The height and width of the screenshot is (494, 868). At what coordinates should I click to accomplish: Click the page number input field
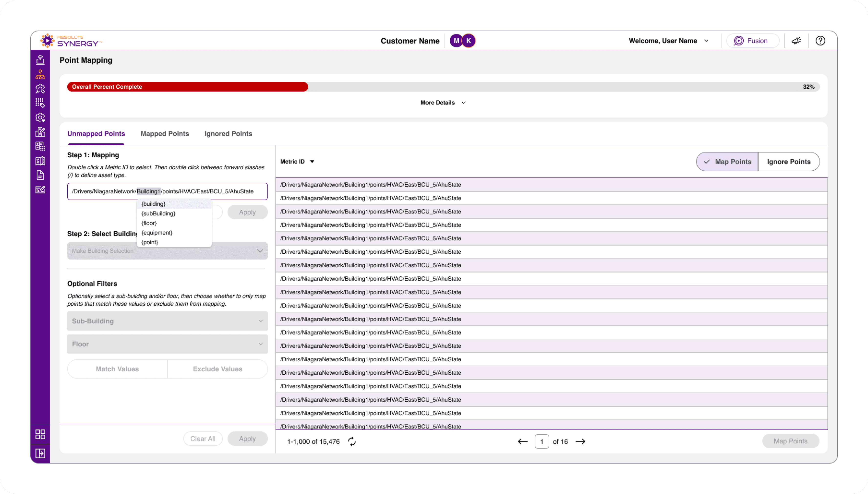(x=542, y=441)
